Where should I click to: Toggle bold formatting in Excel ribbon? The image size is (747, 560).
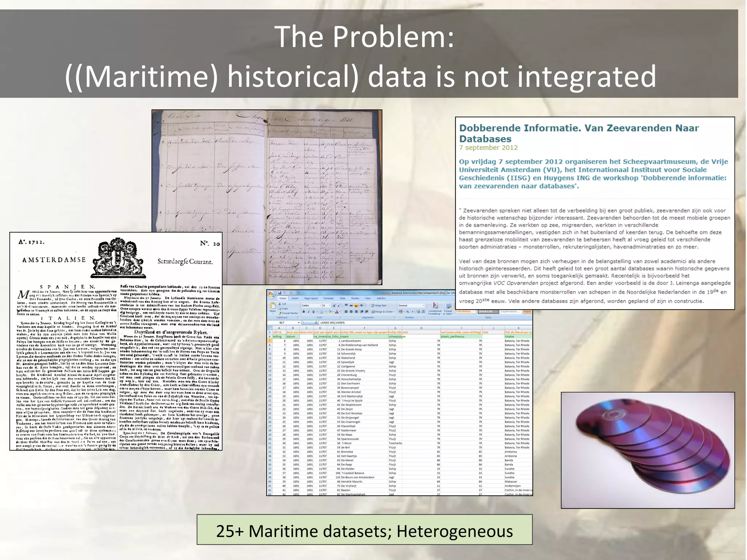[304, 312]
